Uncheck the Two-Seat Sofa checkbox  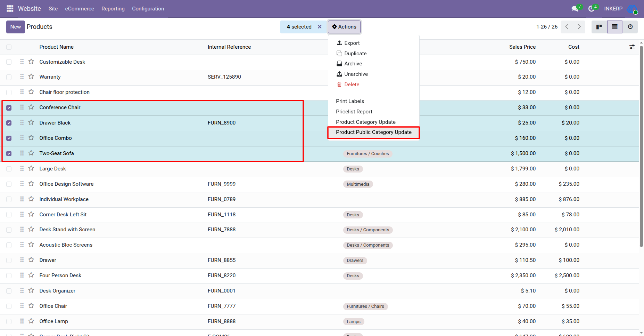pyautogui.click(x=9, y=154)
